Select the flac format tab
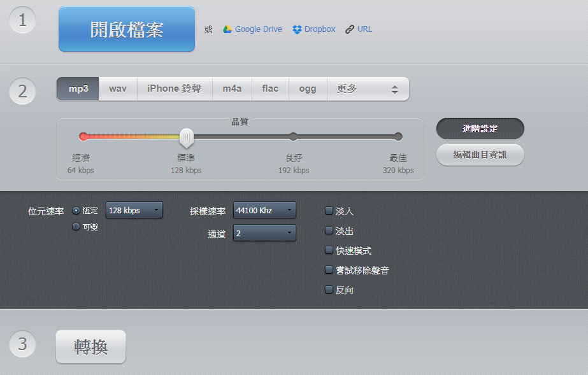The image size is (588, 375). [x=270, y=88]
